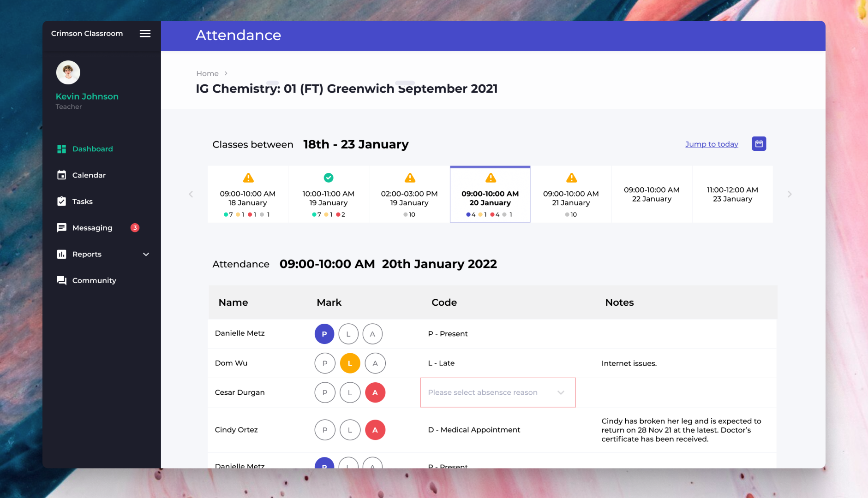Click the Dashboard grid icon
This screenshot has width=868, height=498.
pos(61,149)
